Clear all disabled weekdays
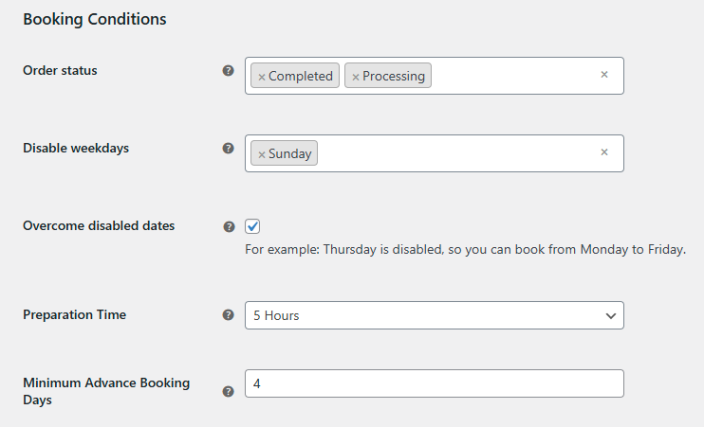This screenshot has height=427, width=704. tap(604, 153)
